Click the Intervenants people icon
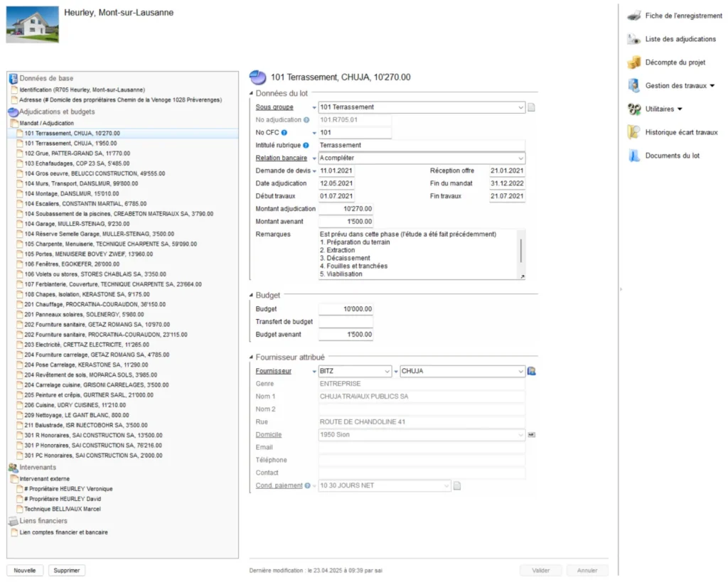 click(x=13, y=468)
